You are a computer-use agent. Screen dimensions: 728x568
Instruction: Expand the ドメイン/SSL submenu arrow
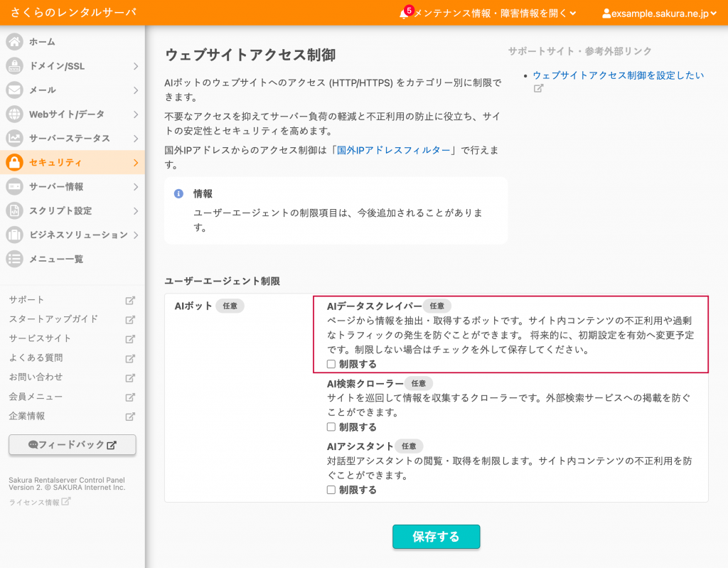tap(135, 66)
